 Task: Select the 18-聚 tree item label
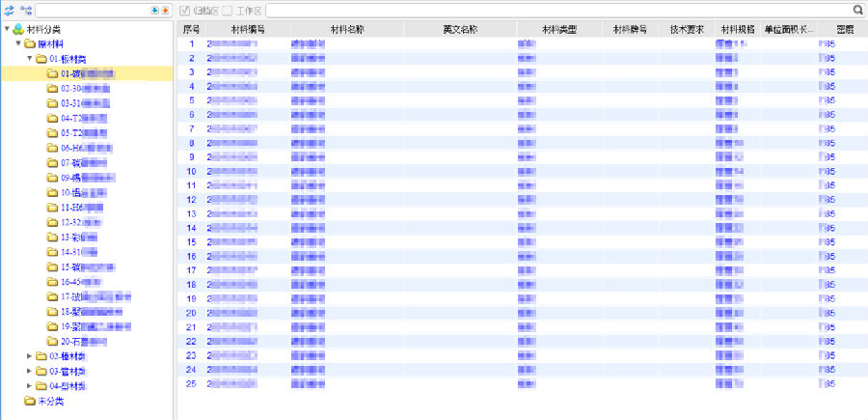pyautogui.click(x=92, y=312)
